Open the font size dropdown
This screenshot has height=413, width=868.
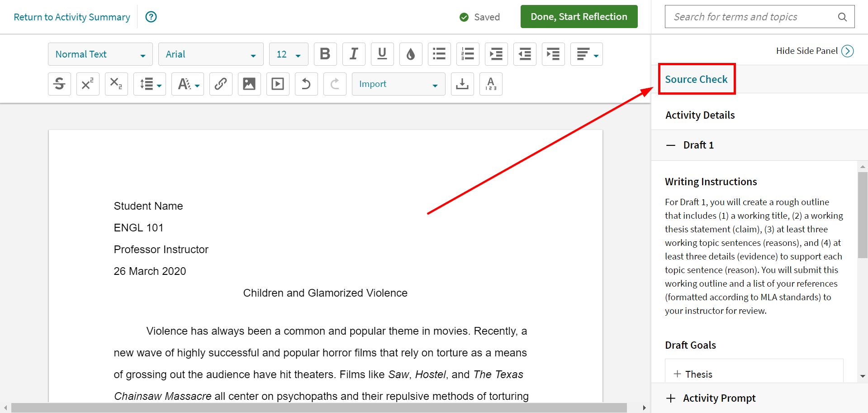[x=289, y=54]
